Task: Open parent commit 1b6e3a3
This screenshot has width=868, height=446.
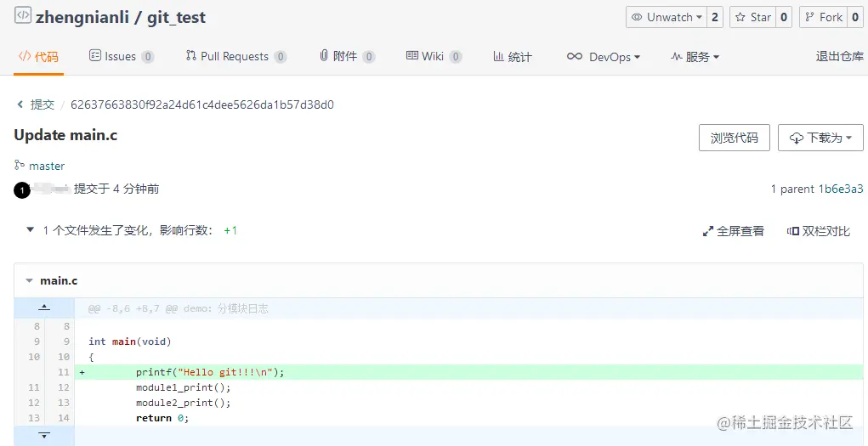Action: [841, 189]
